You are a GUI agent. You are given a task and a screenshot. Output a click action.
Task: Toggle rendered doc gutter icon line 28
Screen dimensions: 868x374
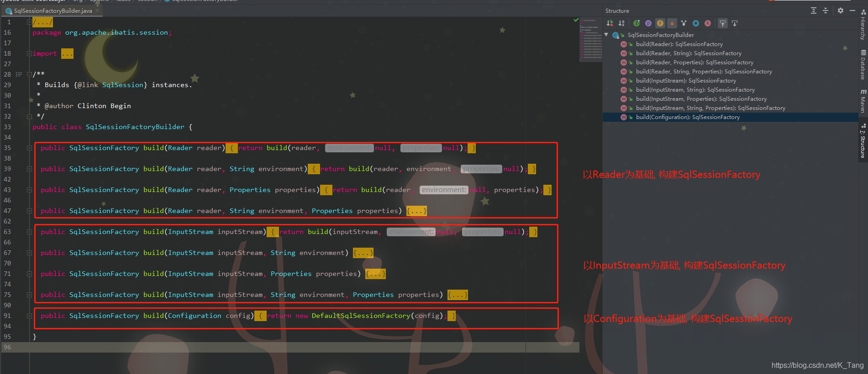[x=19, y=74]
